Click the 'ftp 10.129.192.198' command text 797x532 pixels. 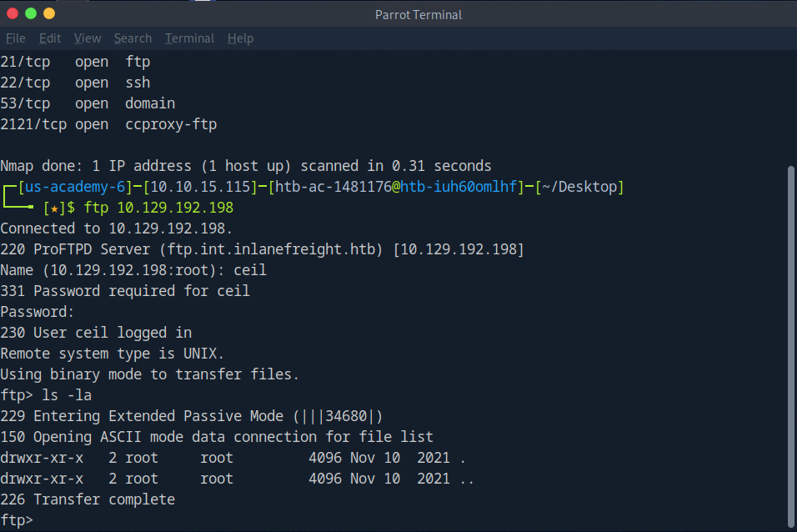158,208
